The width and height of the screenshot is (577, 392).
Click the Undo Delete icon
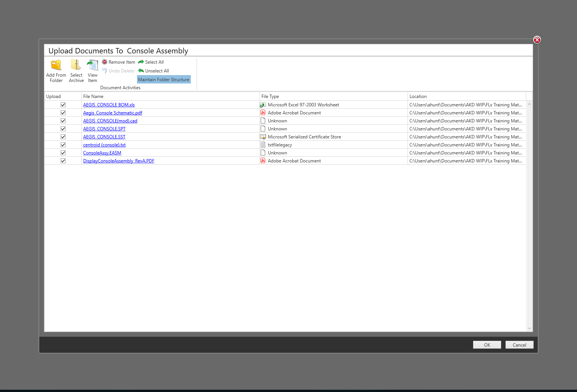coord(104,71)
